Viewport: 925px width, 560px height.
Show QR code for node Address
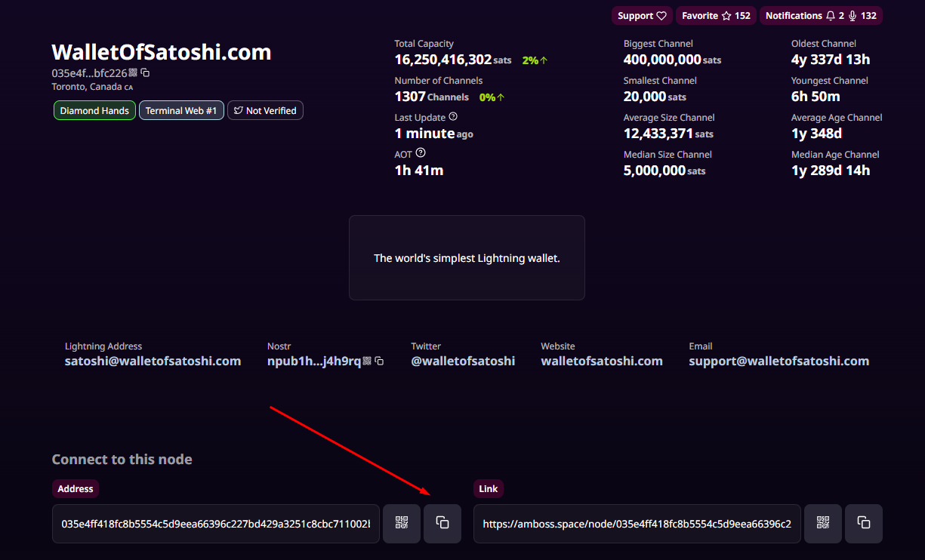click(402, 524)
